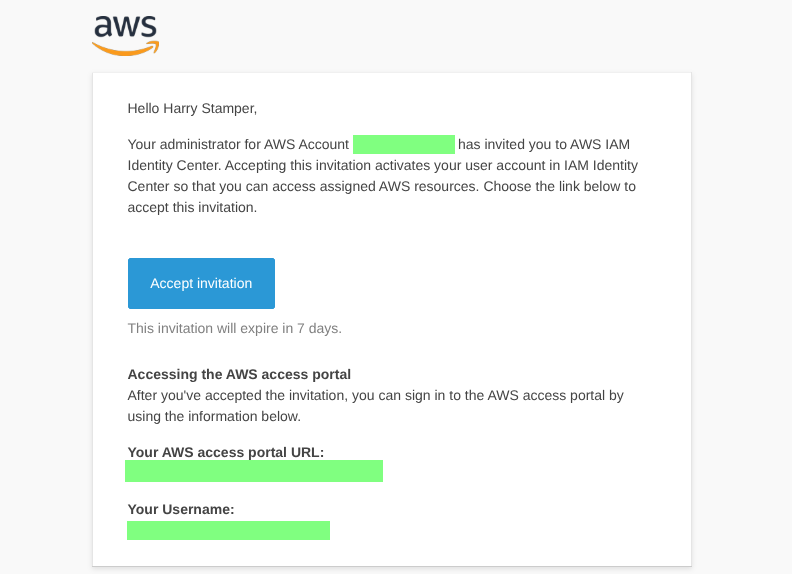Click 'using the information below.' text
792x574 pixels.
click(x=214, y=416)
